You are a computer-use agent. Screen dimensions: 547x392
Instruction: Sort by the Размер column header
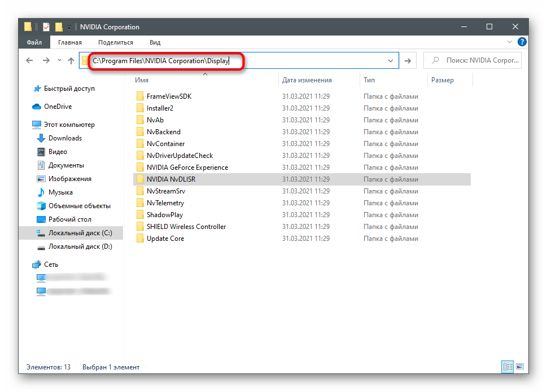point(443,80)
